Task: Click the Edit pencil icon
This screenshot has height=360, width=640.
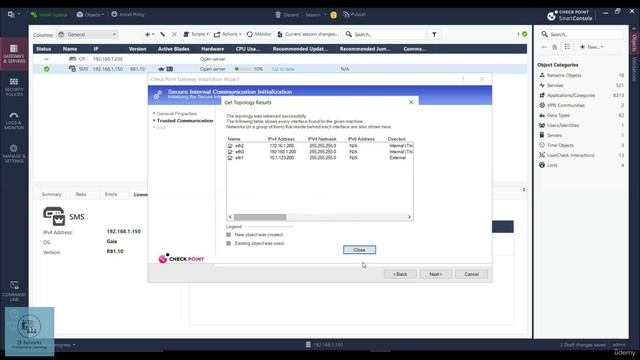Action: point(163,34)
